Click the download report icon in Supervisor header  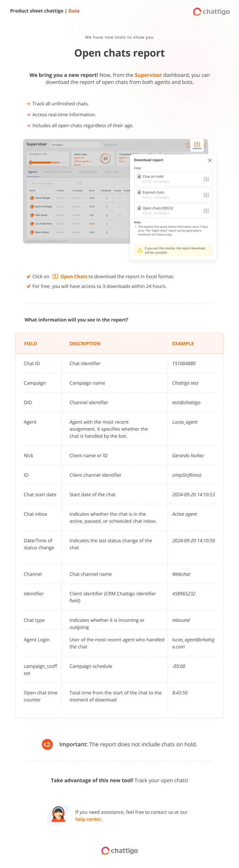pos(197,144)
